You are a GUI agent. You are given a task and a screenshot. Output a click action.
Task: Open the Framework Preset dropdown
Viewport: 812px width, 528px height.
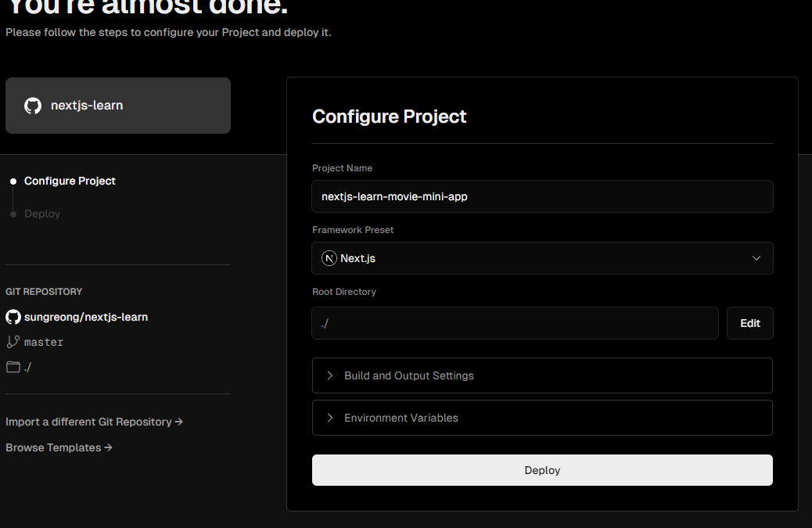point(542,258)
